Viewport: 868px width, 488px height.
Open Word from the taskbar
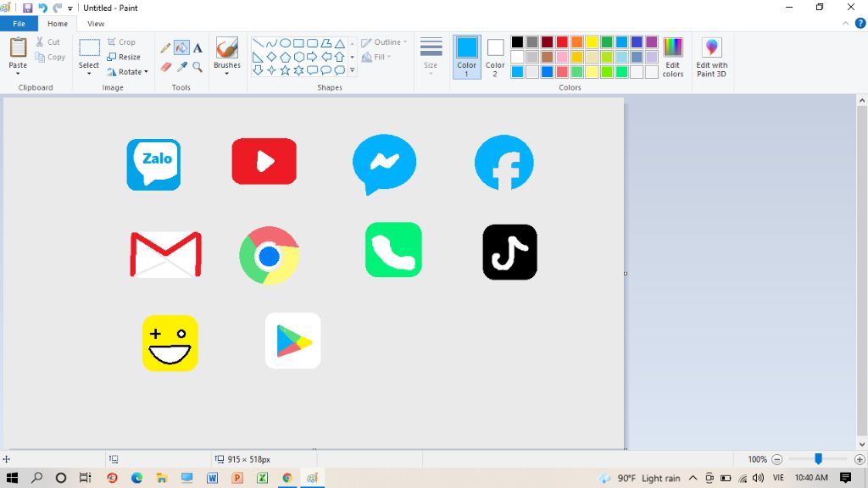click(212, 478)
